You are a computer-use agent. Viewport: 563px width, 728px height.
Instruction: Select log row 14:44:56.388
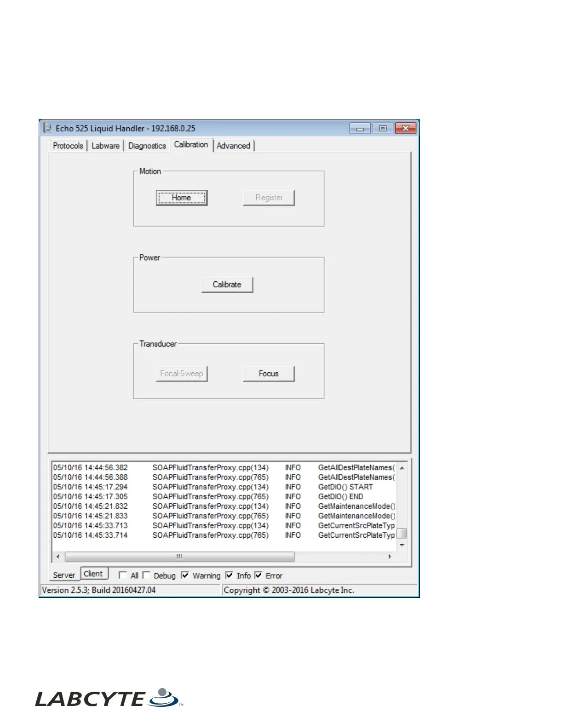tap(224, 477)
